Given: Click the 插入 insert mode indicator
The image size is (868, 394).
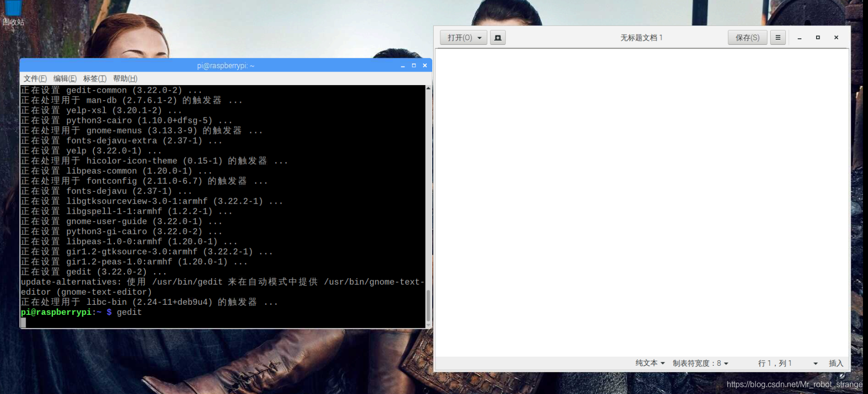Looking at the screenshot, I should point(836,363).
